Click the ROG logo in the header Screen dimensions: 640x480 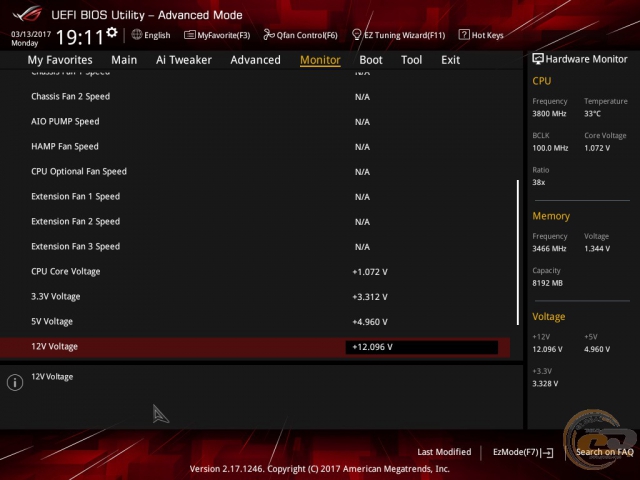(x=27, y=14)
